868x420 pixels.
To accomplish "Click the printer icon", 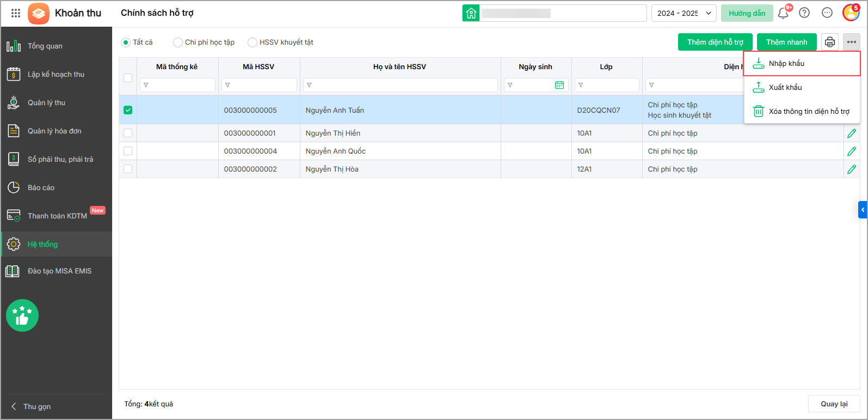I will click(829, 42).
